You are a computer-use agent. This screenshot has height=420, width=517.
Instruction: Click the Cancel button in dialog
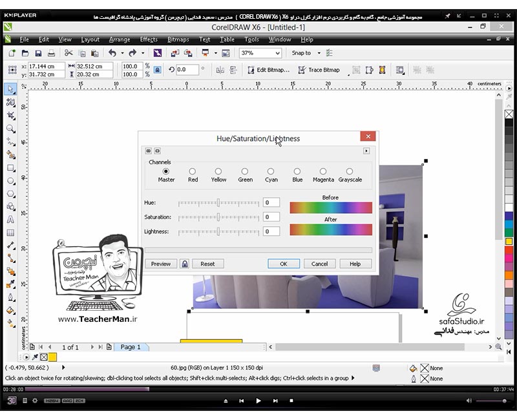click(319, 264)
